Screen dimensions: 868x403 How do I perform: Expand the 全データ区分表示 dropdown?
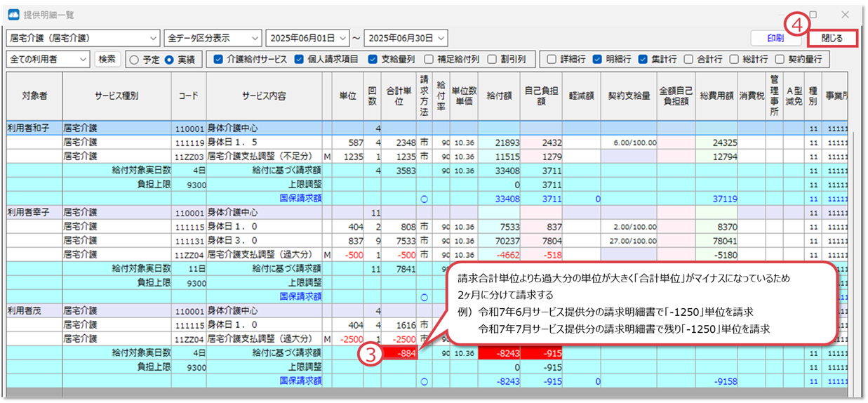pos(213,38)
